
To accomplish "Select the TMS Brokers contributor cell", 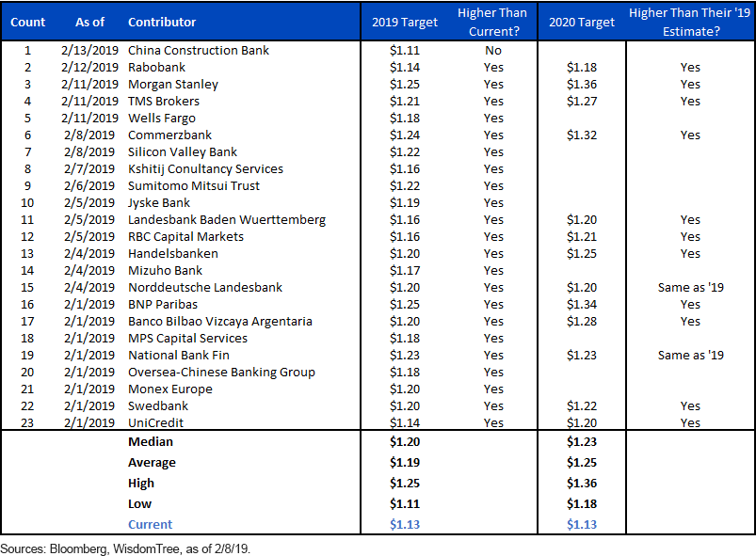I will [x=164, y=102].
